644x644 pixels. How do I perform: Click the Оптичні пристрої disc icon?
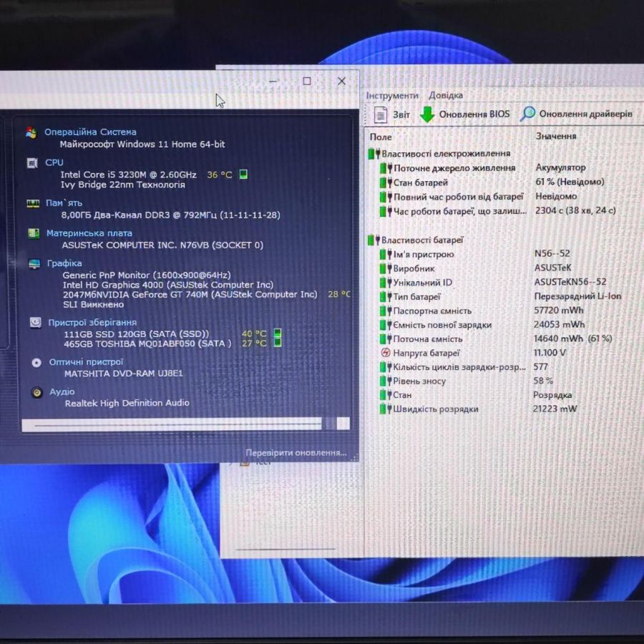point(36,362)
